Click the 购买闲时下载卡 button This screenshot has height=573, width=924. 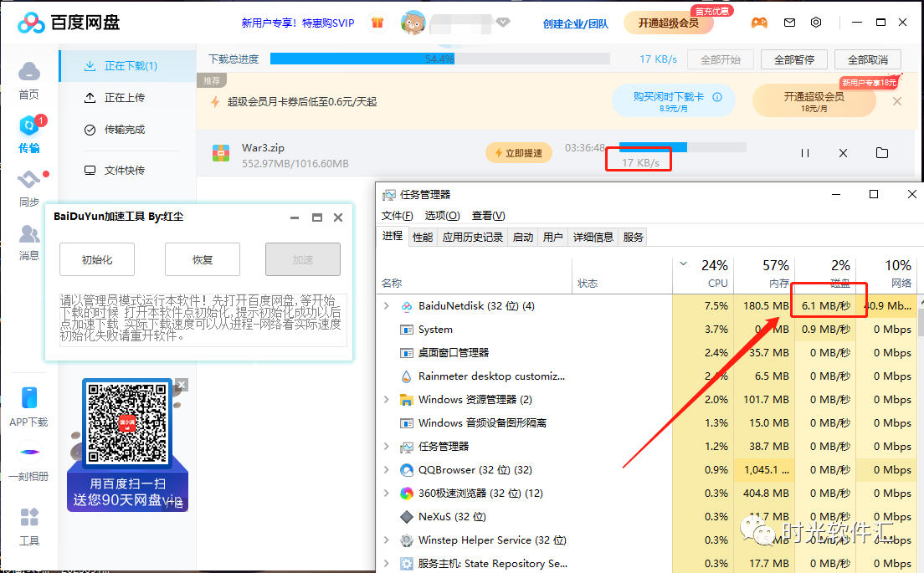click(x=674, y=100)
